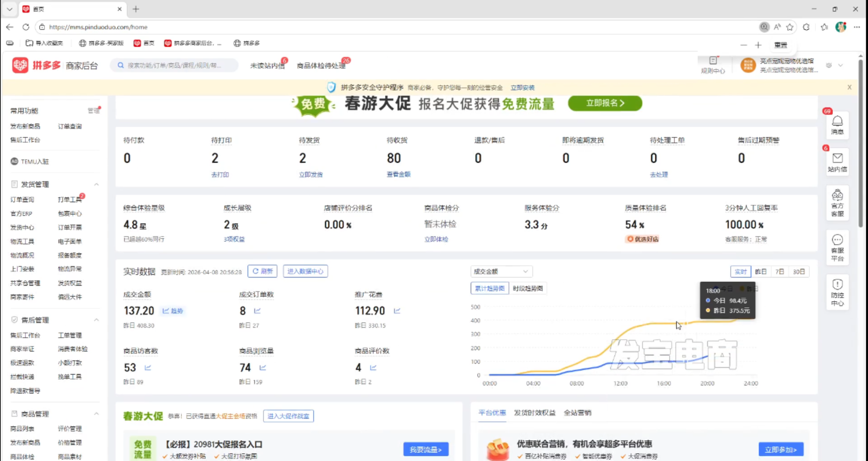Expand the shop account dropdown arrow
The image size is (868, 461).
point(840,65)
